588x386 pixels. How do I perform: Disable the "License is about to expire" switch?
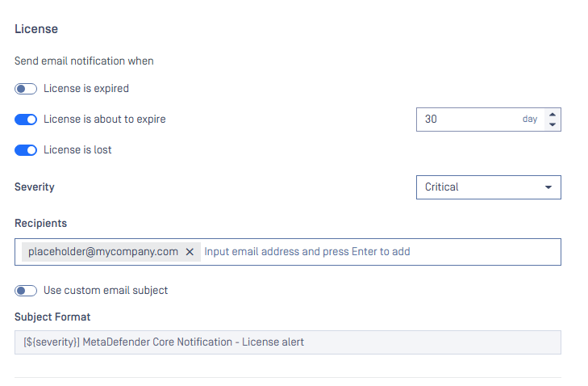click(x=26, y=120)
